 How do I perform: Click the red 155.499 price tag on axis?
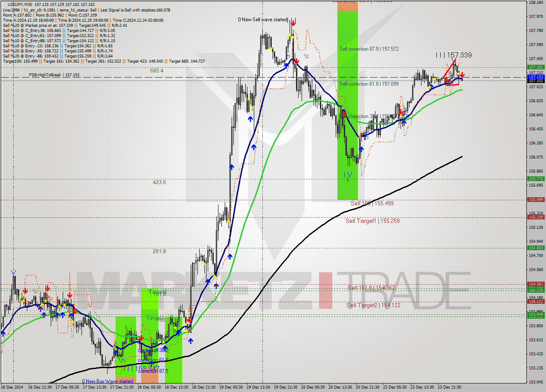536,199
